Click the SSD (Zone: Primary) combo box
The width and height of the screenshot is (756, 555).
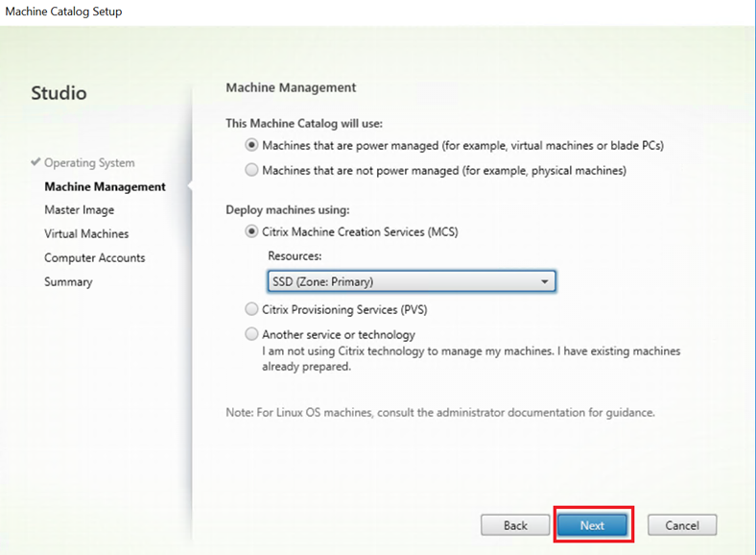(412, 282)
